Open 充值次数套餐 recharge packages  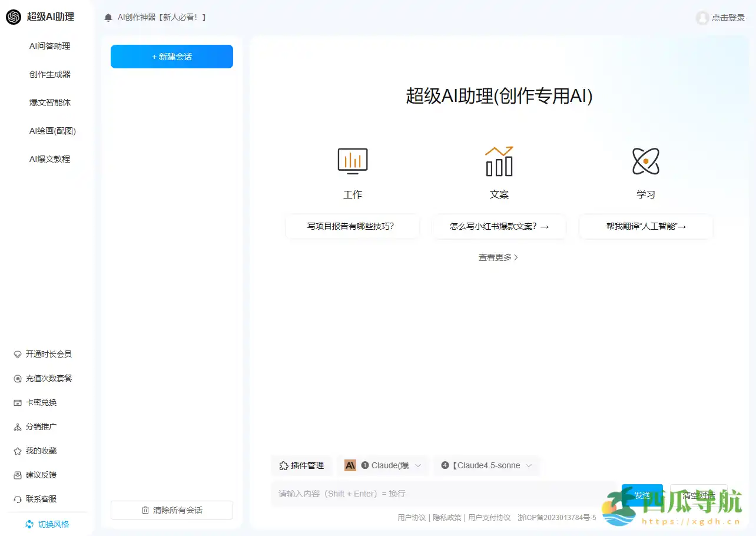48,378
